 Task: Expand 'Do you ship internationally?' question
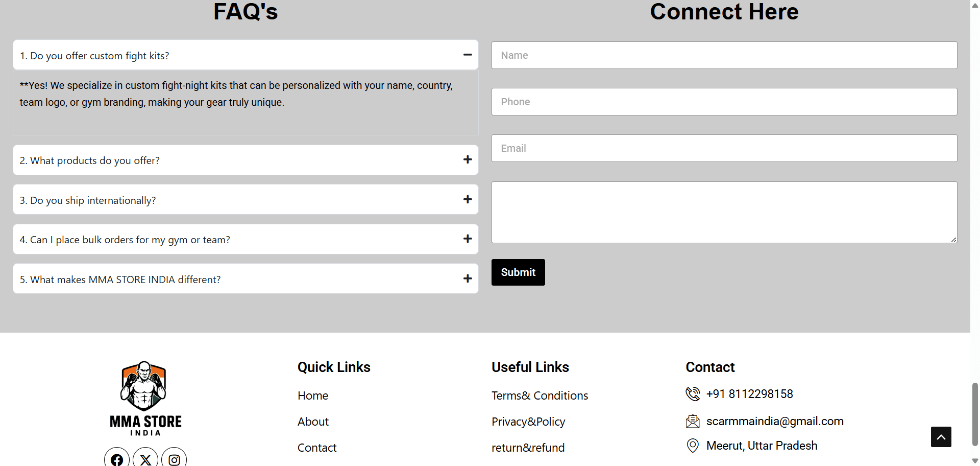246,200
